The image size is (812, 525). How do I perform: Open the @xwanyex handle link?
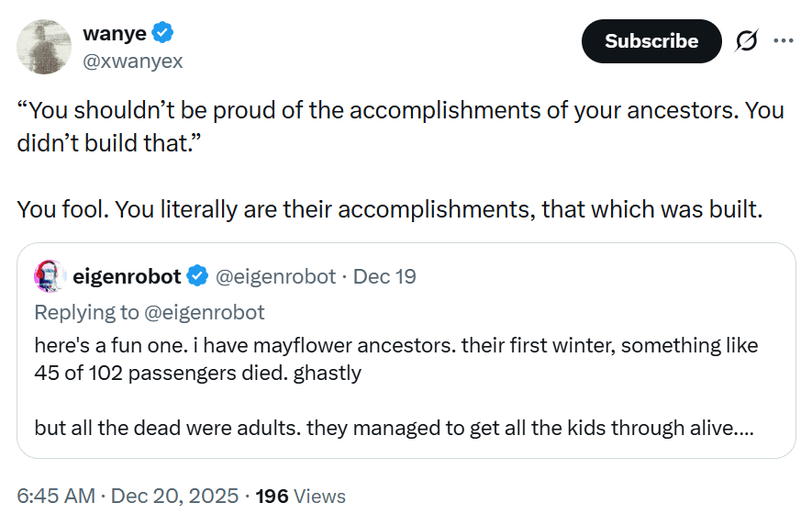pos(133,61)
